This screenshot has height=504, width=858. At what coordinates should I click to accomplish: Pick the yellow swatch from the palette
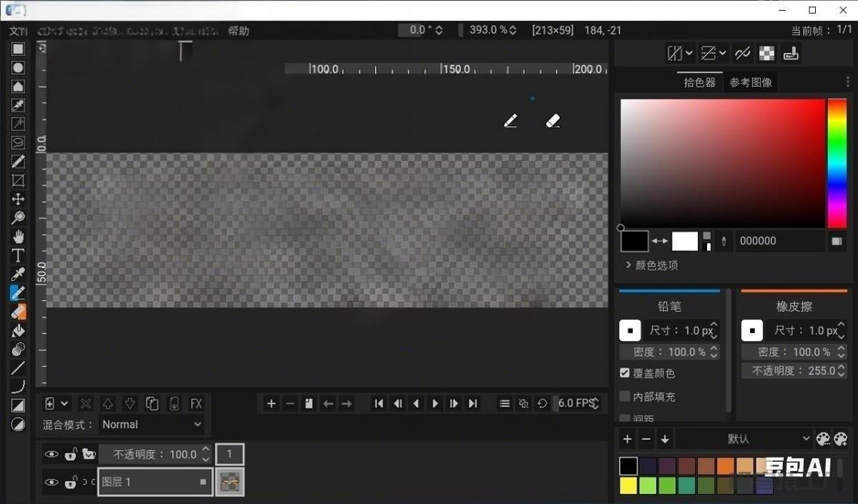pos(628,485)
